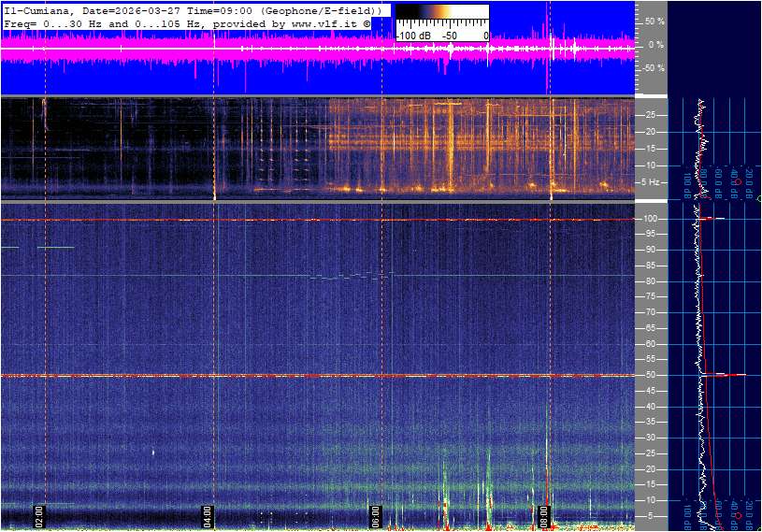Click the title text showing I1-Cumiana date
This screenshot has height=532, width=762.
click(x=187, y=9)
